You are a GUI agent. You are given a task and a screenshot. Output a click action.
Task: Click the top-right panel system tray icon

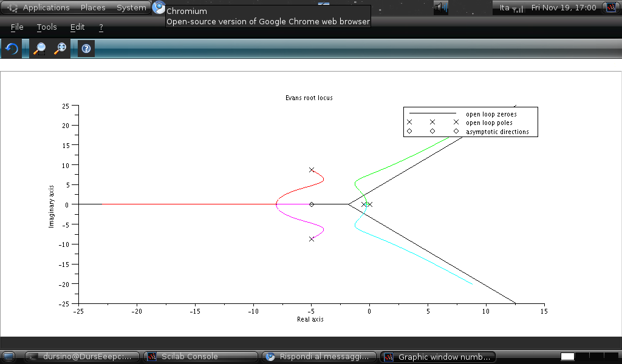coord(610,7)
